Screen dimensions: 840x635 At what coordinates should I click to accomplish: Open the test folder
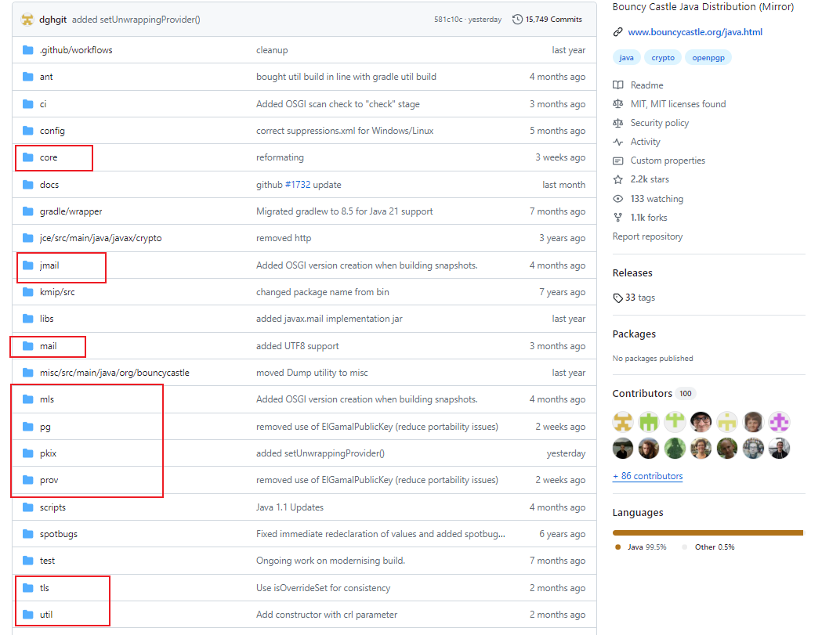[x=47, y=561]
